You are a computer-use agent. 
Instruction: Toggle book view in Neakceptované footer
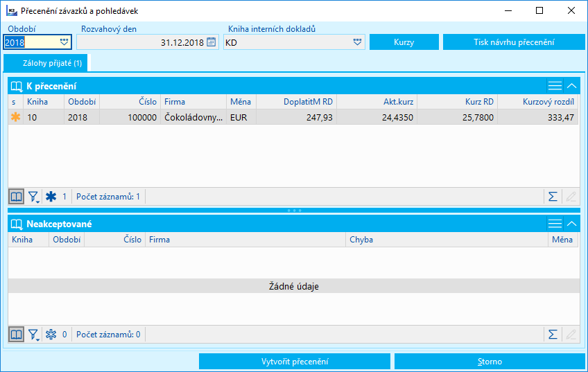pos(16,334)
